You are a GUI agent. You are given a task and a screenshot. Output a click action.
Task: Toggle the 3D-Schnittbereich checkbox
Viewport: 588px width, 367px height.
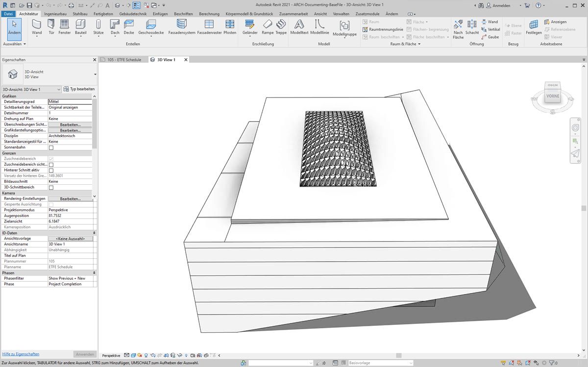(51, 187)
